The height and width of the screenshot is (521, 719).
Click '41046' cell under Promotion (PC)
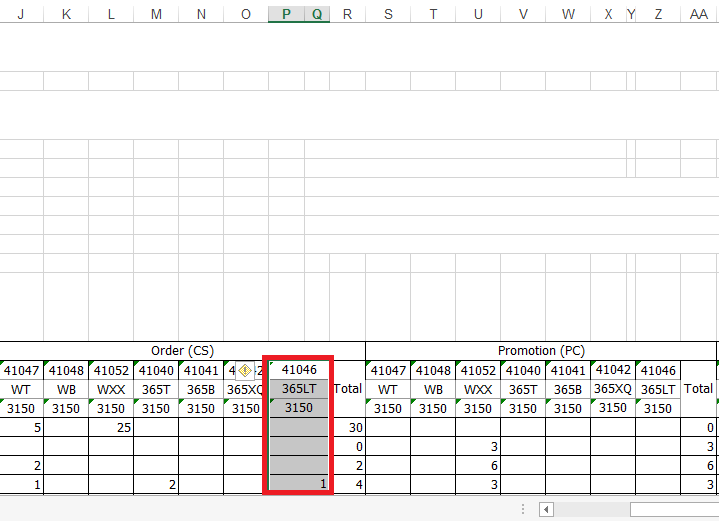[x=658, y=370]
